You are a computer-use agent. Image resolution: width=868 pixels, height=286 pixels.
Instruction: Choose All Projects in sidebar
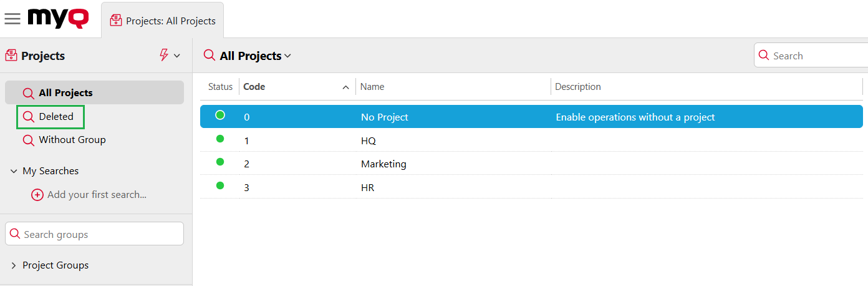pos(65,93)
